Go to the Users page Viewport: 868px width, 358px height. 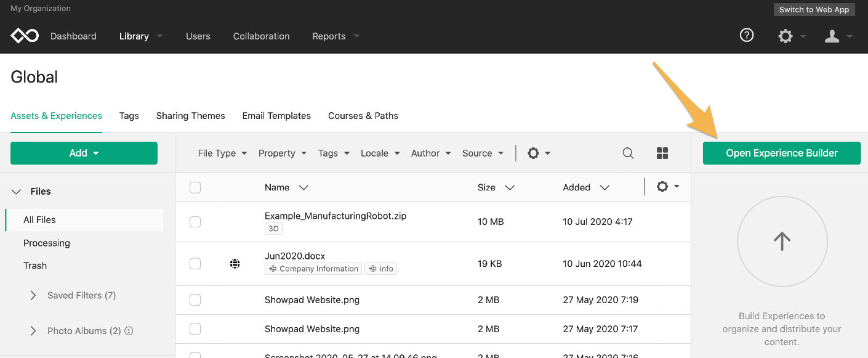[198, 36]
